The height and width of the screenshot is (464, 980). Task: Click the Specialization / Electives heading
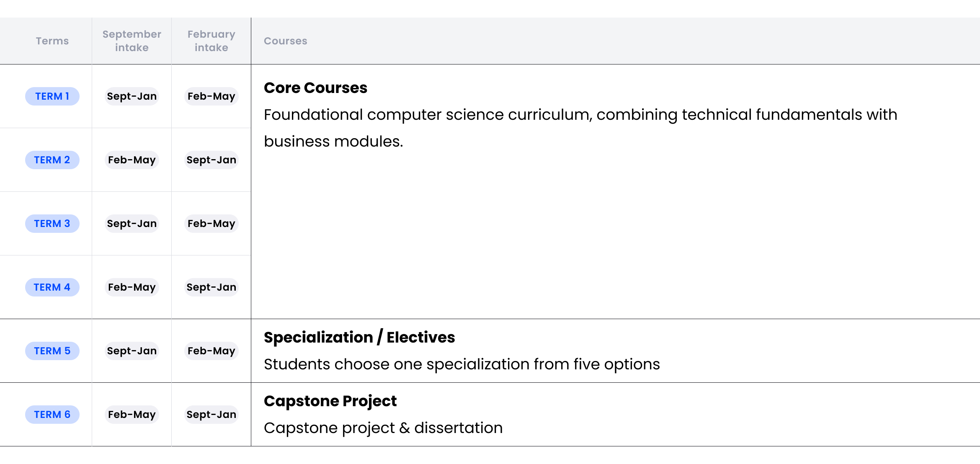(359, 338)
